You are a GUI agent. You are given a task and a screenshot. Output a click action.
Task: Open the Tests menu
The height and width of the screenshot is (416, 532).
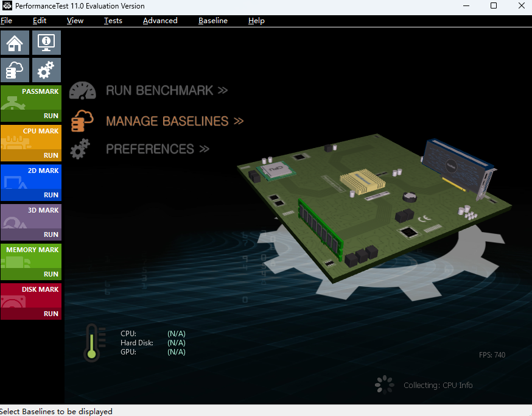[113, 21]
